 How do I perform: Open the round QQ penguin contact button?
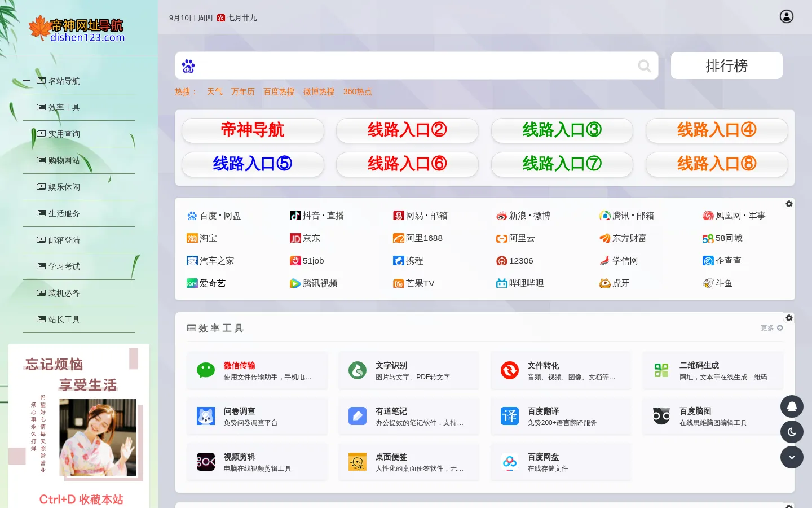(x=792, y=406)
